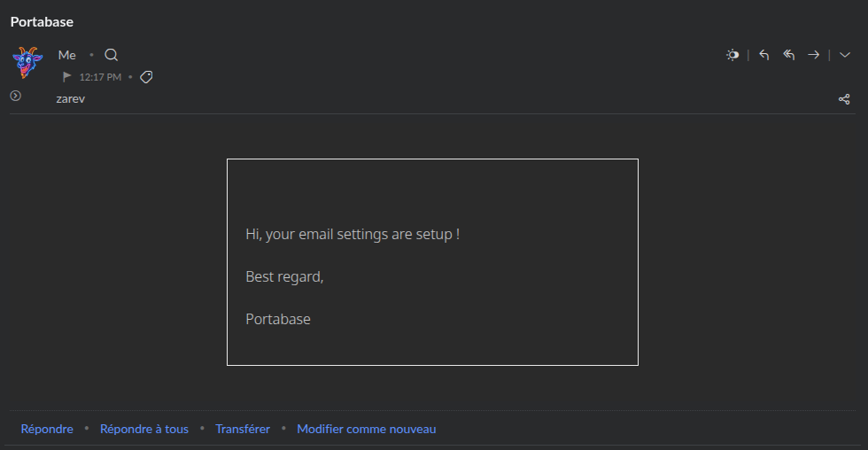The image size is (868, 450).
Task: Click the email body message box
Action: [432, 262]
